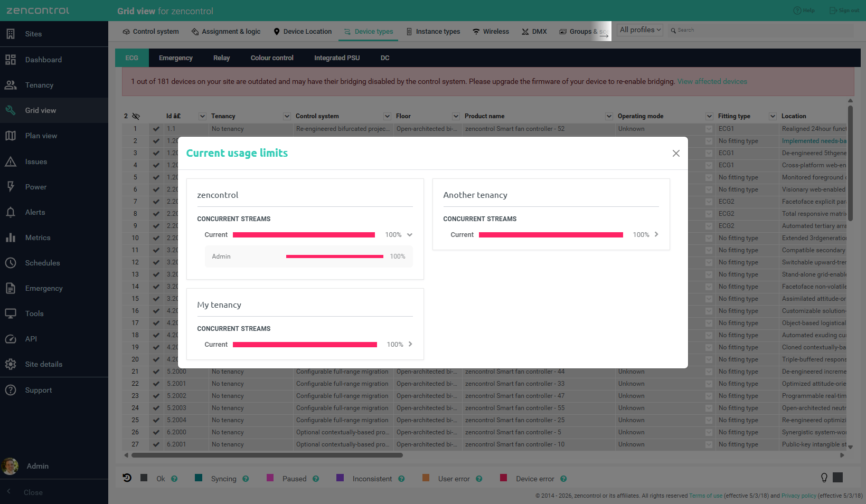Open the Schedules clock icon
Image resolution: width=866 pixels, height=504 pixels.
(11, 263)
